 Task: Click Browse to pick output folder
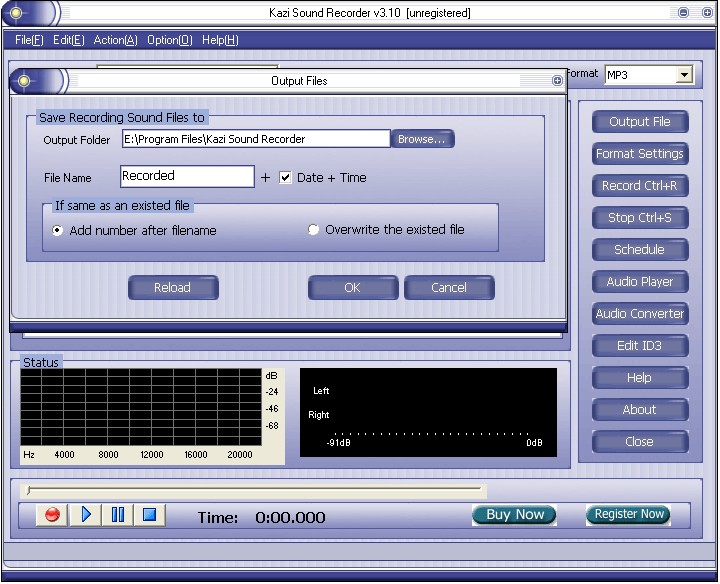[x=421, y=139]
